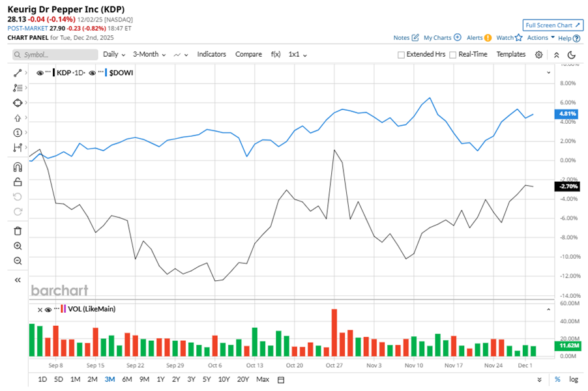Select the 6M range tab
The image size is (588, 391).
point(126,379)
